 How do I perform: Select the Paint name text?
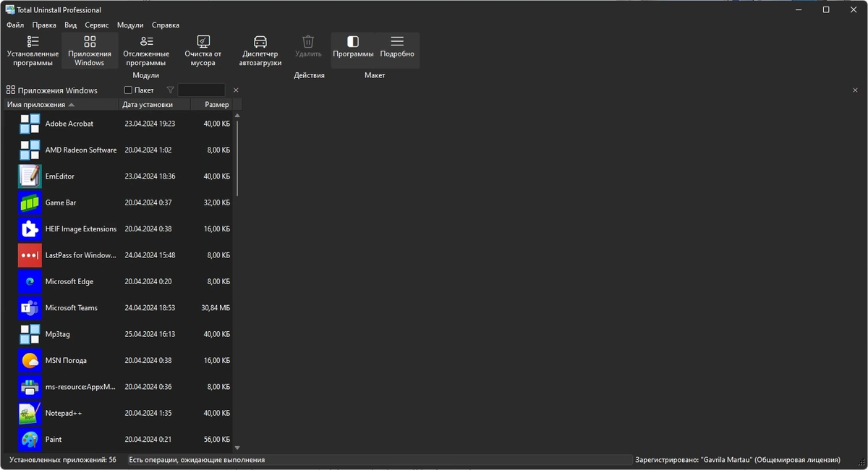[54, 440]
